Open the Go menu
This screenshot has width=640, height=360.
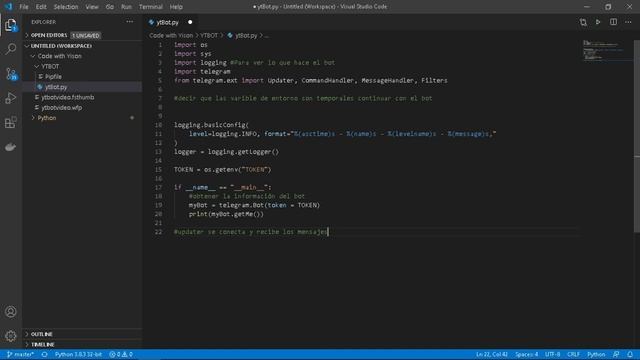pos(110,7)
